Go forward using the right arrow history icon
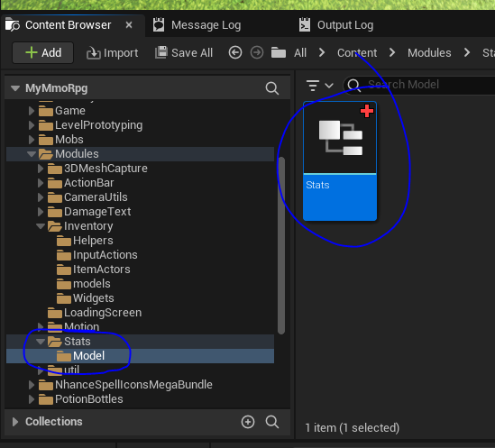 click(x=257, y=52)
